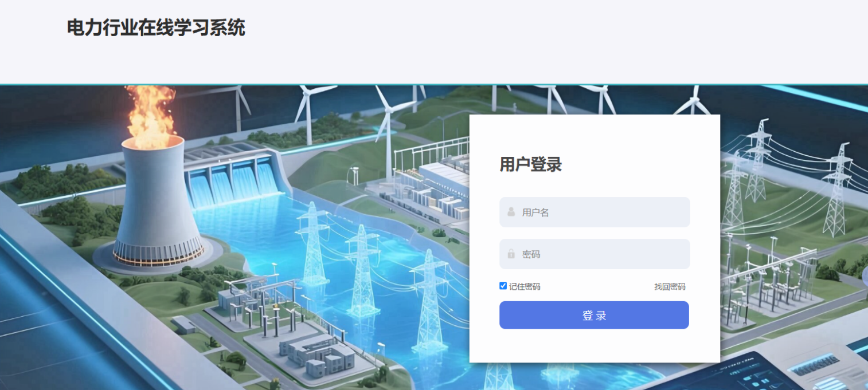
Task: Click the 用户登录 heading
Action: 530,164
